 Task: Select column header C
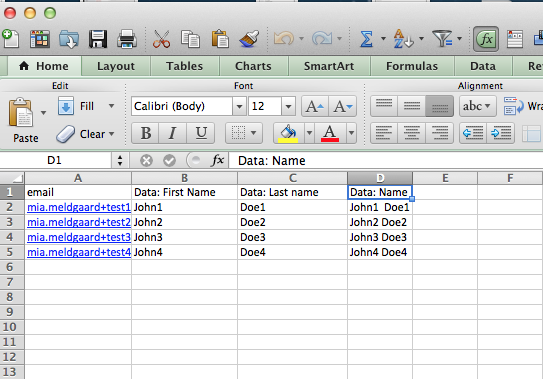(293, 178)
